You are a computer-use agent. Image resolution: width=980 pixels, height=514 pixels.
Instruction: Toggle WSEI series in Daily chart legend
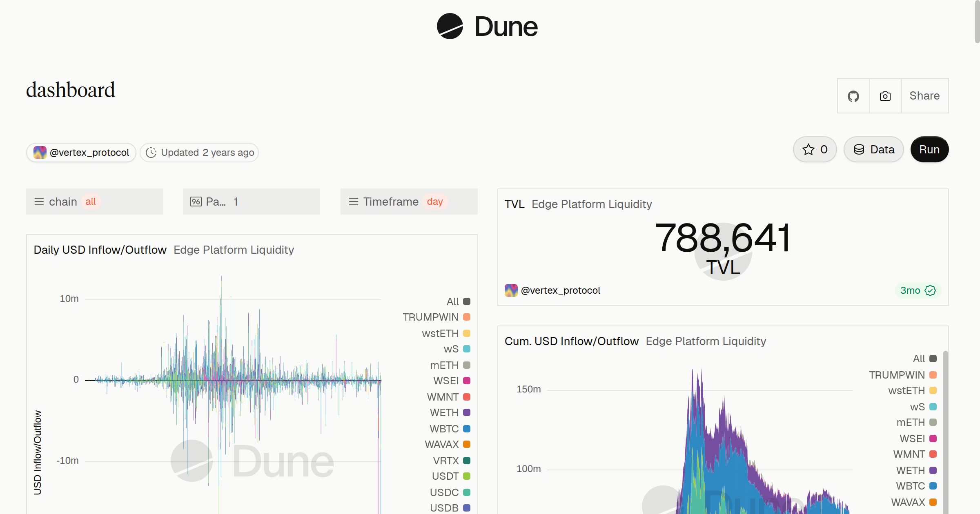coord(452,381)
